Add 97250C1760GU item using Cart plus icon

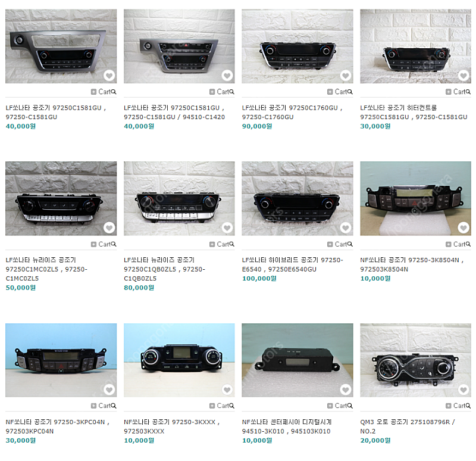[x=330, y=92]
